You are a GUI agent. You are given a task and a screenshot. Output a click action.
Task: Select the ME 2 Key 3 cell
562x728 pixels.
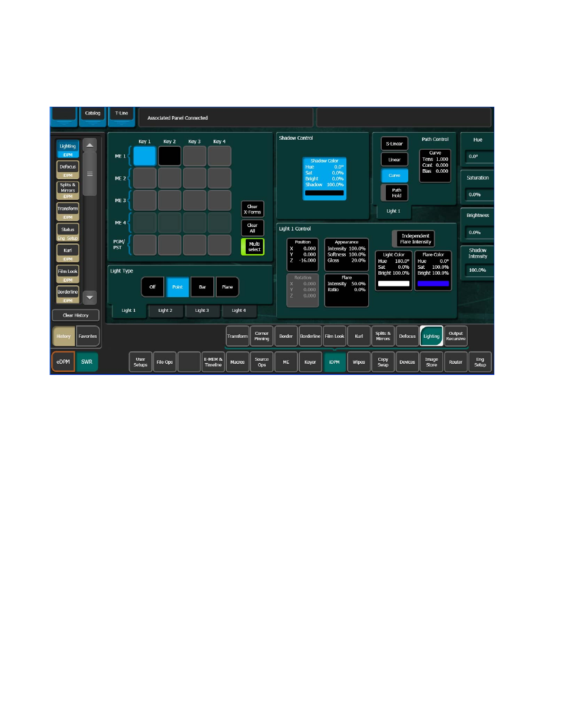pos(194,178)
